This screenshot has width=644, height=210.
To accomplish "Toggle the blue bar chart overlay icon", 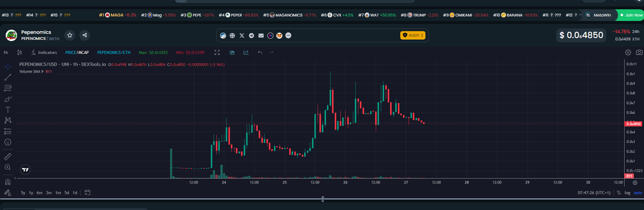I will tap(232, 52).
